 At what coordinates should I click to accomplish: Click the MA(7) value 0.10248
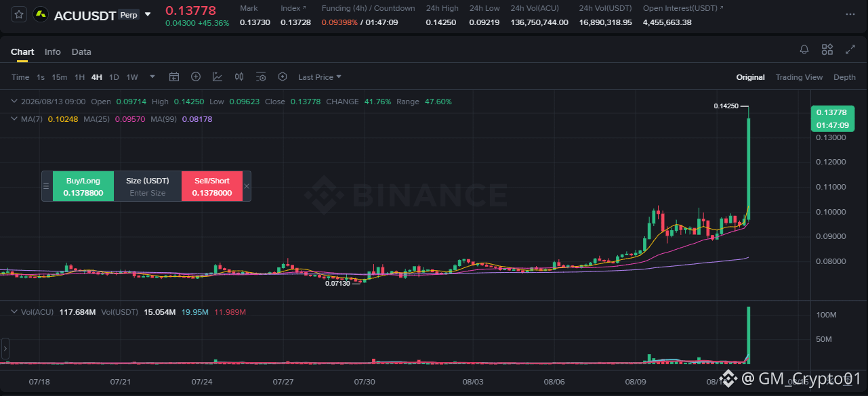62,119
